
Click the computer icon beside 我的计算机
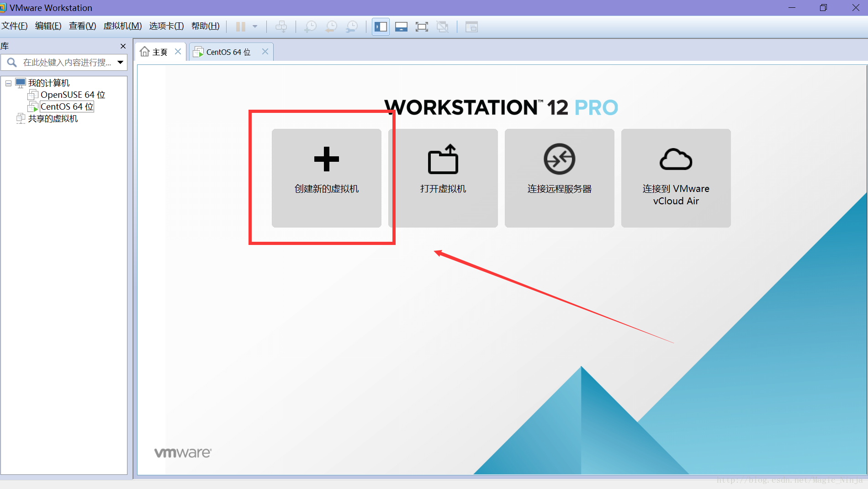click(x=21, y=83)
